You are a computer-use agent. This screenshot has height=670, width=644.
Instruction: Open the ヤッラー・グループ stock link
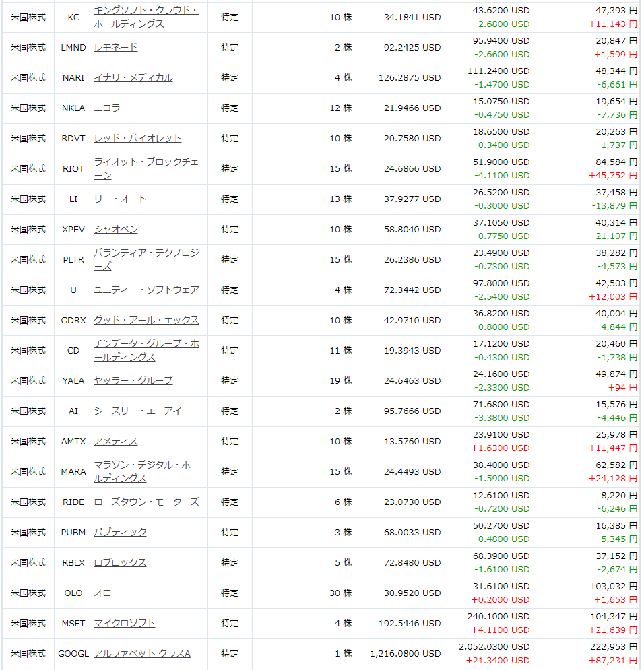(133, 381)
